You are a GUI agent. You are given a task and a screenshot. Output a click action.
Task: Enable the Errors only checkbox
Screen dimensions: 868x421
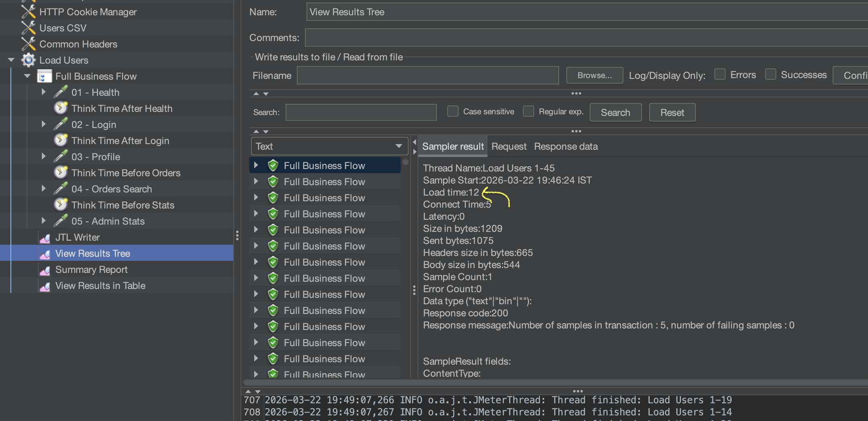[720, 74]
